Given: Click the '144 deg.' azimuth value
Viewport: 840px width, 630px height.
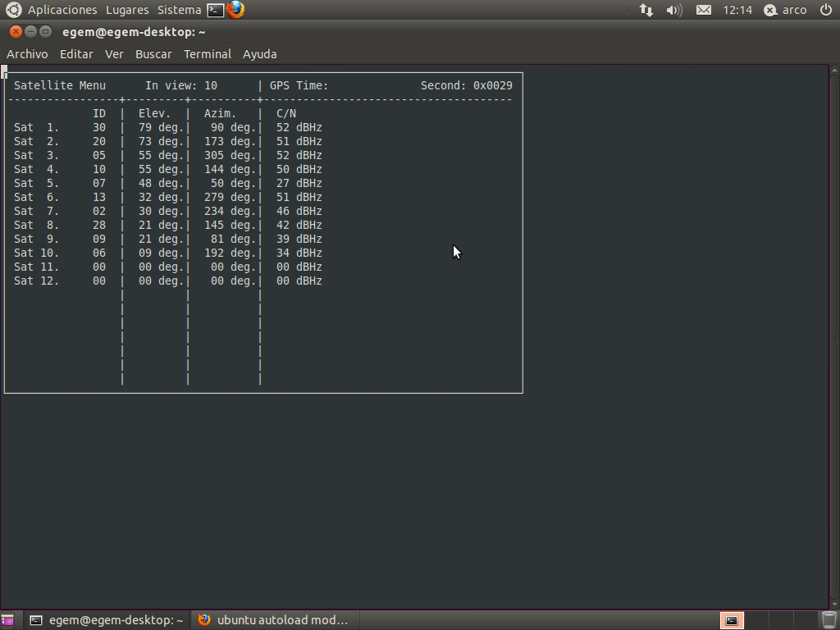Looking at the screenshot, I should [231, 169].
